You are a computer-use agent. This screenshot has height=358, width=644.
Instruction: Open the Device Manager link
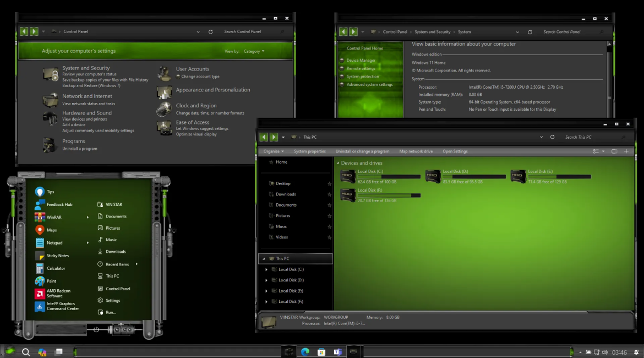pos(361,61)
